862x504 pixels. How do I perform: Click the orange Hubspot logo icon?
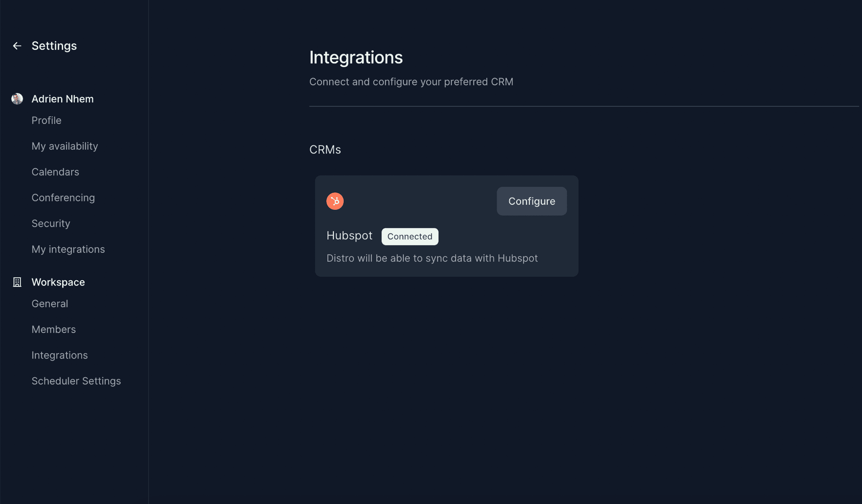tap(335, 201)
